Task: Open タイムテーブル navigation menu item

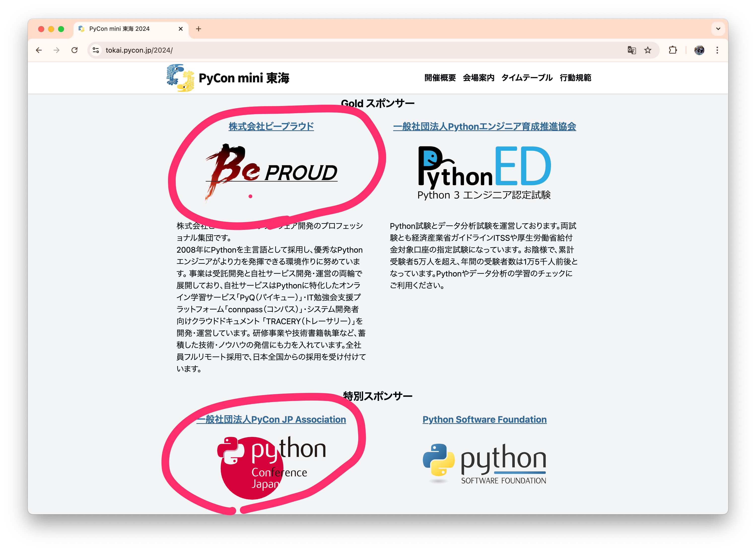Action: 527,78
